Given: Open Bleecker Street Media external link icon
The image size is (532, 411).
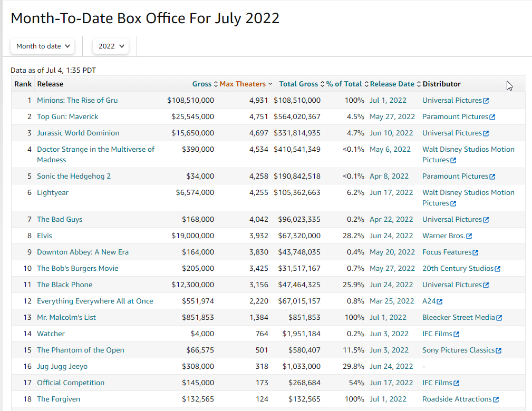Looking at the screenshot, I should point(499,318).
